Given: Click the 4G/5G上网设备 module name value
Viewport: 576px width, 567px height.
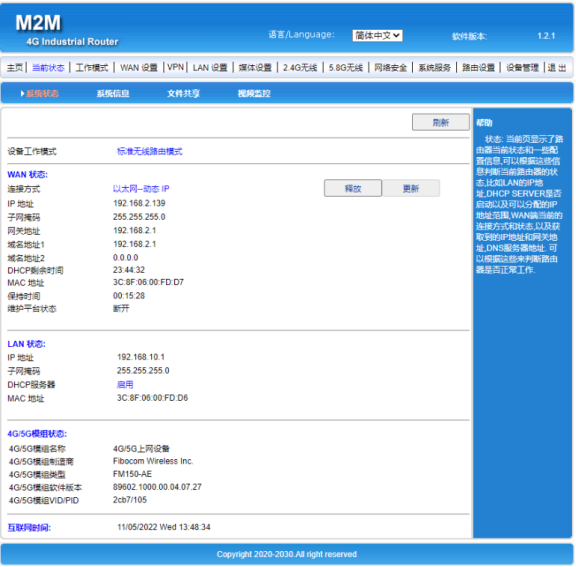Looking at the screenshot, I should coord(141,448).
